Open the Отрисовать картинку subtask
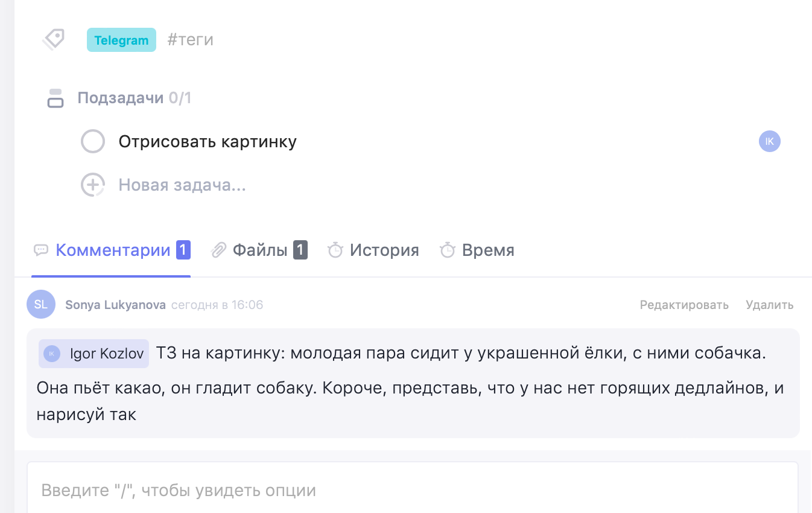The width and height of the screenshot is (812, 513). [208, 142]
